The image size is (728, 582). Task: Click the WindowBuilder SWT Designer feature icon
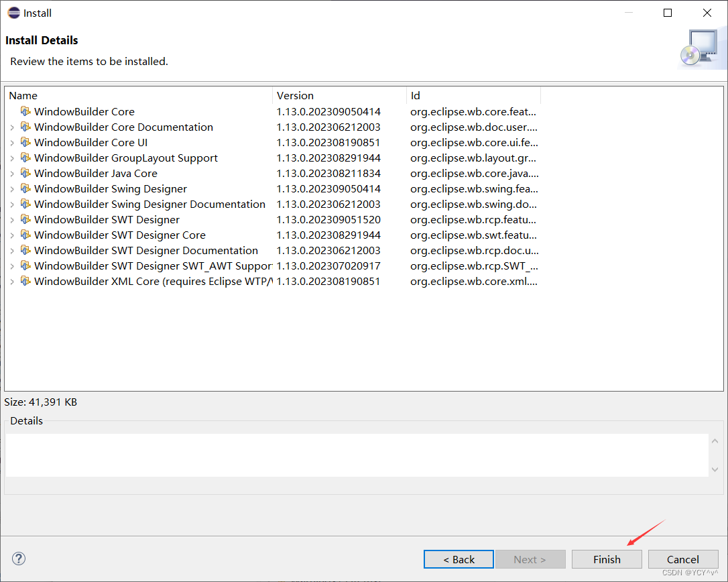click(x=25, y=219)
